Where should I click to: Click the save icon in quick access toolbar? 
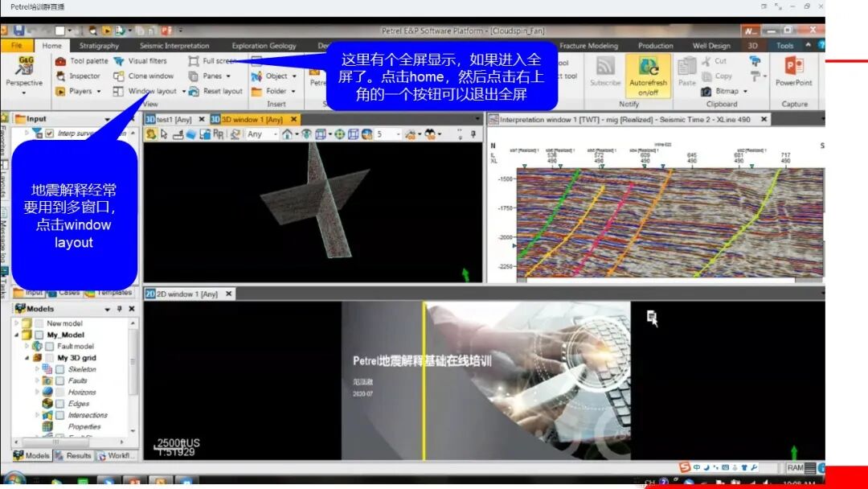point(18,31)
